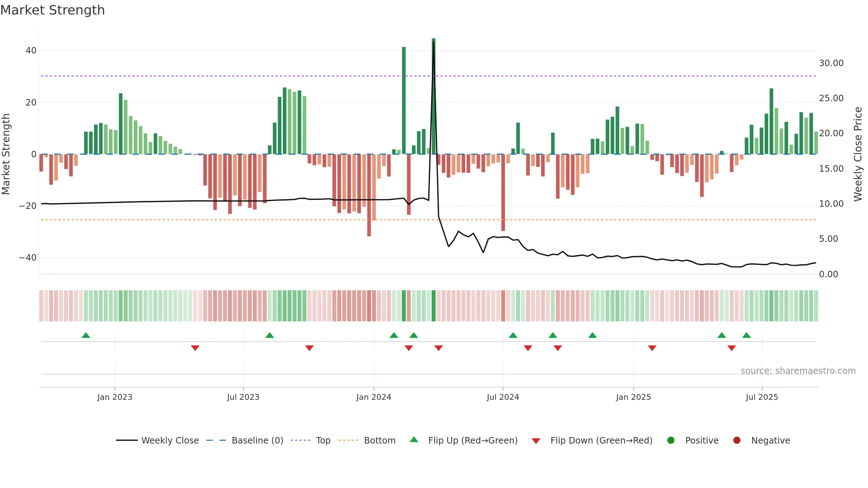Click the −40 tick on the left axis

click(x=28, y=258)
